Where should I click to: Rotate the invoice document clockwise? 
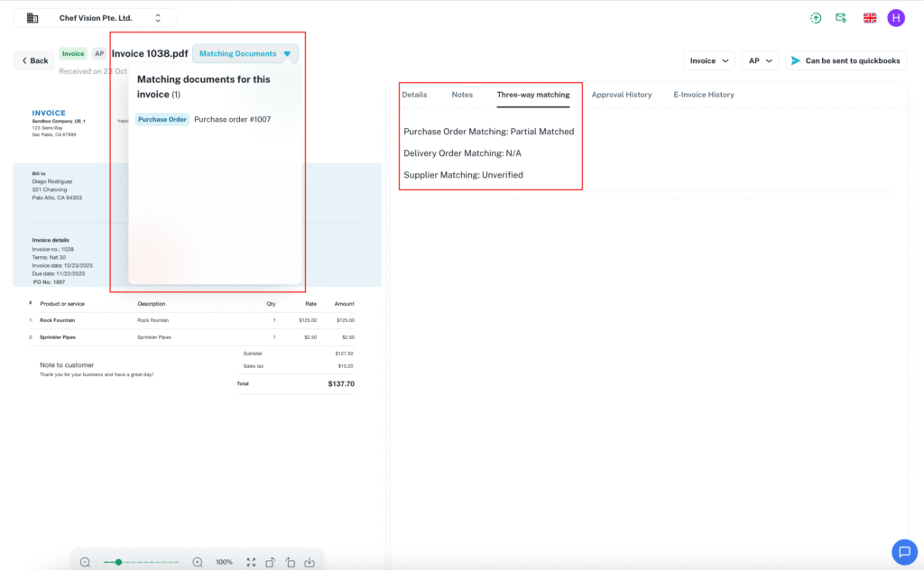(x=271, y=562)
